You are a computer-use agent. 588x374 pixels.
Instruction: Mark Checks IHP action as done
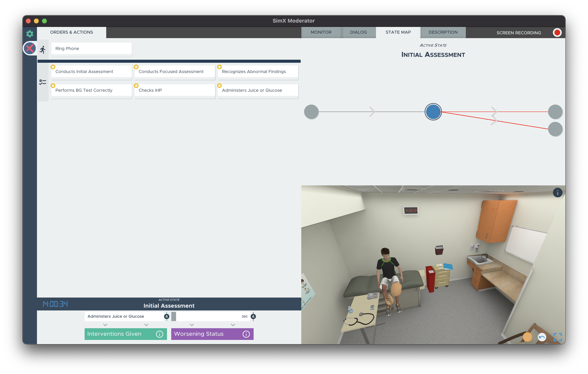175,90
